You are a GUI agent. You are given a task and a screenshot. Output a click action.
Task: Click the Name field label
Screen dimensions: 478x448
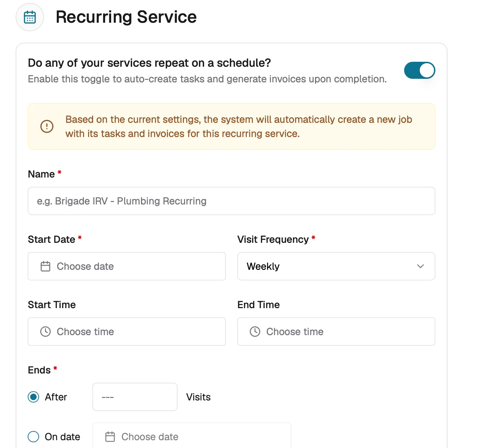42,174
